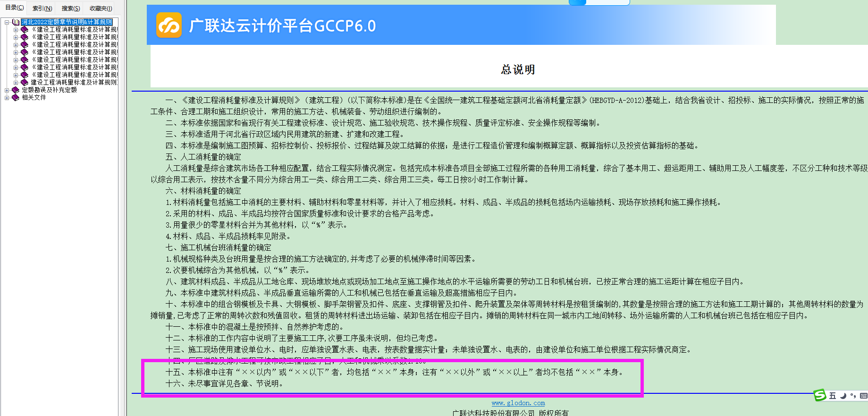Click the line 2.采用的材料、成品、半成品均按符合国家质量标准
The height and width of the screenshot is (416, 868).
pyautogui.click(x=301, y=213)
